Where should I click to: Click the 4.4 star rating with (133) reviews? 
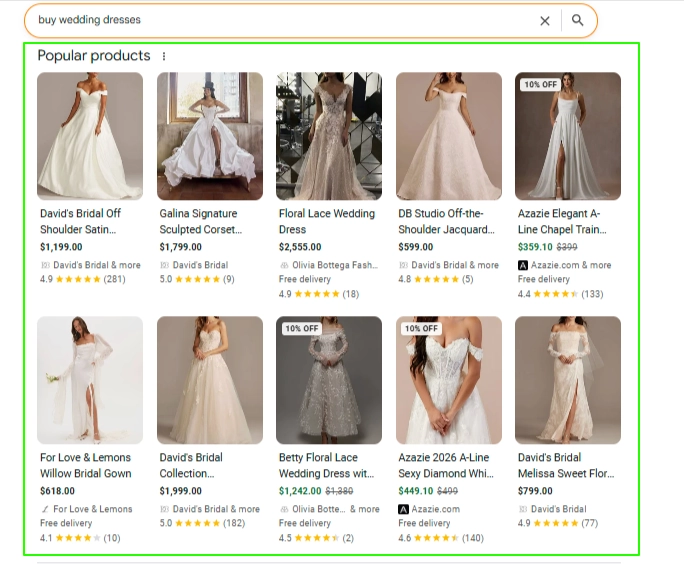[x=561, y=294]
